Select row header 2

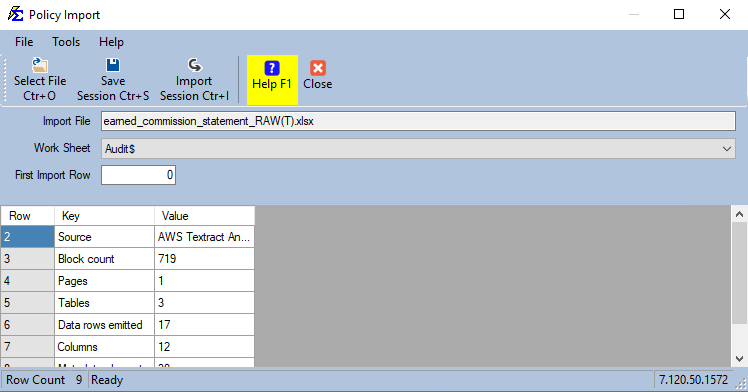point(28,237)
